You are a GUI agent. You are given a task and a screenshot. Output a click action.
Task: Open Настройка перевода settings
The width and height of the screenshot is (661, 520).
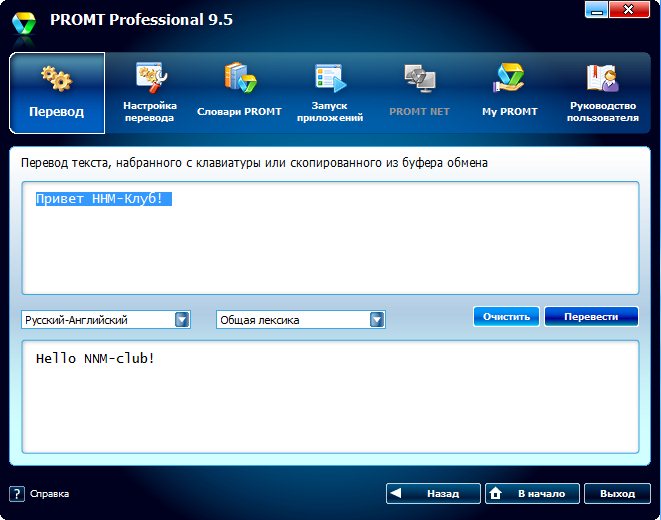coord(150,93)
